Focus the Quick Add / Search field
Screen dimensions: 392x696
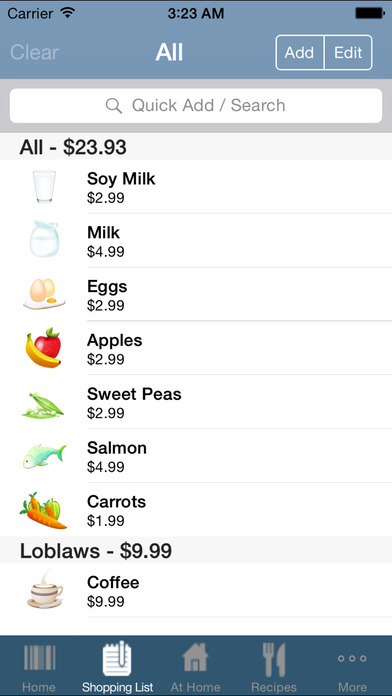(196, 106)
